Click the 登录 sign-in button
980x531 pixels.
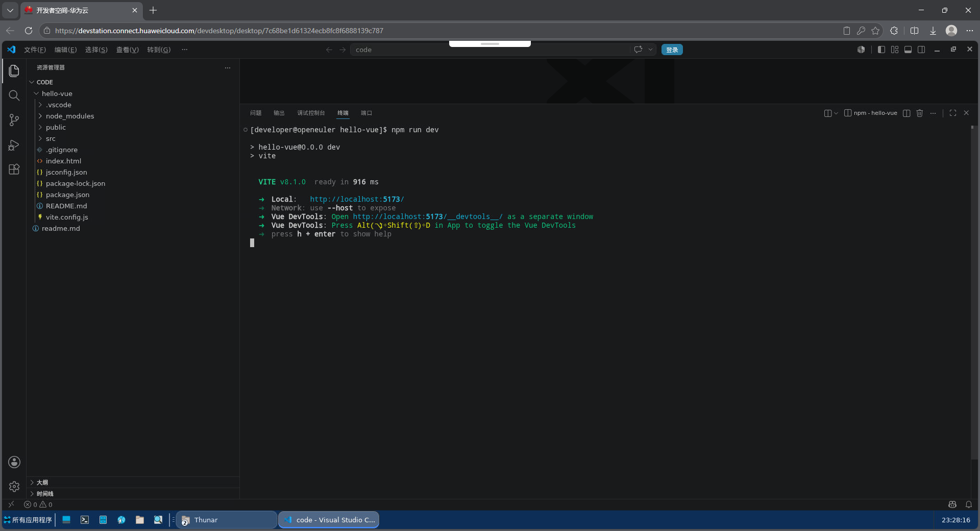672,50
